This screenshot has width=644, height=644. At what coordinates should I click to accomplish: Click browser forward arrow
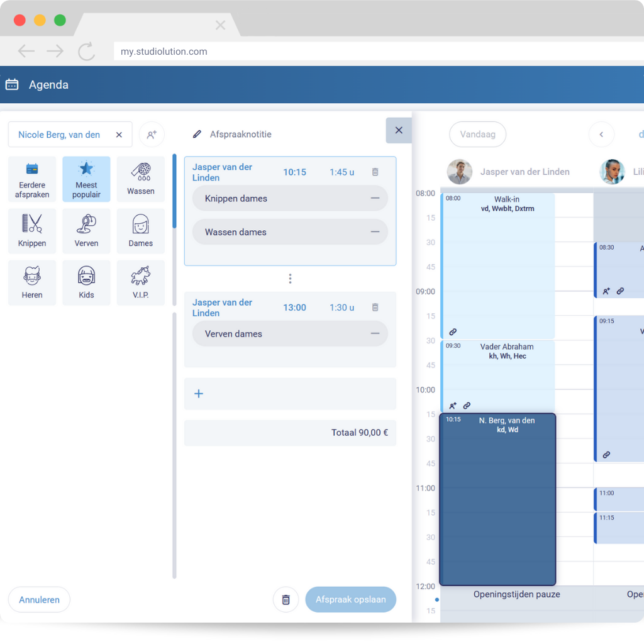coord(55,52)
